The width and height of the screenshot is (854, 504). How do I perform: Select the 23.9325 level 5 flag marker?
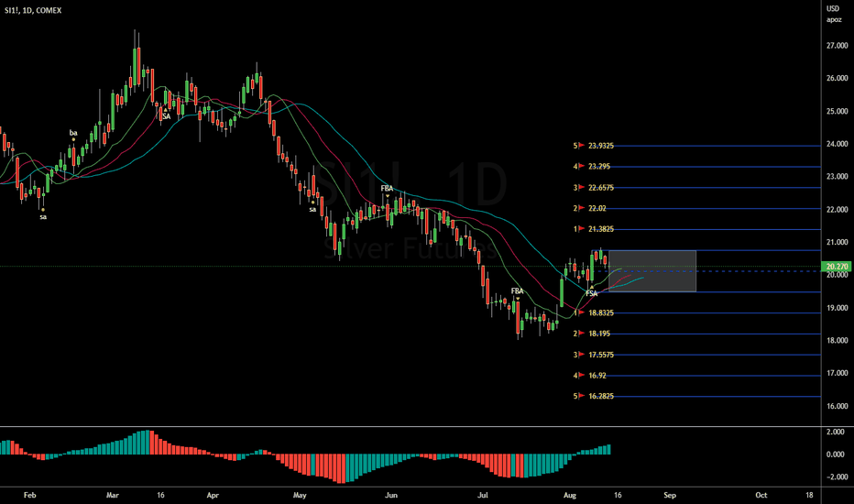coord(581,146)
